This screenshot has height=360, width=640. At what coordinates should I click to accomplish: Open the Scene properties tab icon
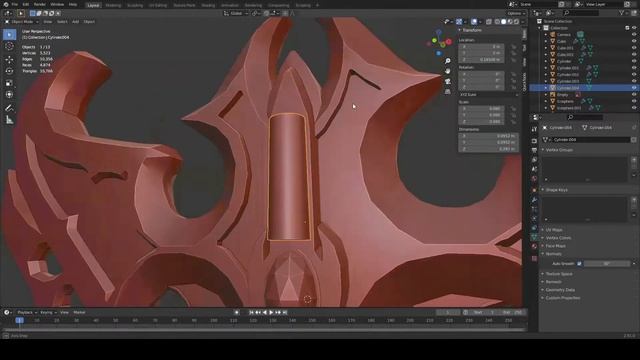click(534, 169)
